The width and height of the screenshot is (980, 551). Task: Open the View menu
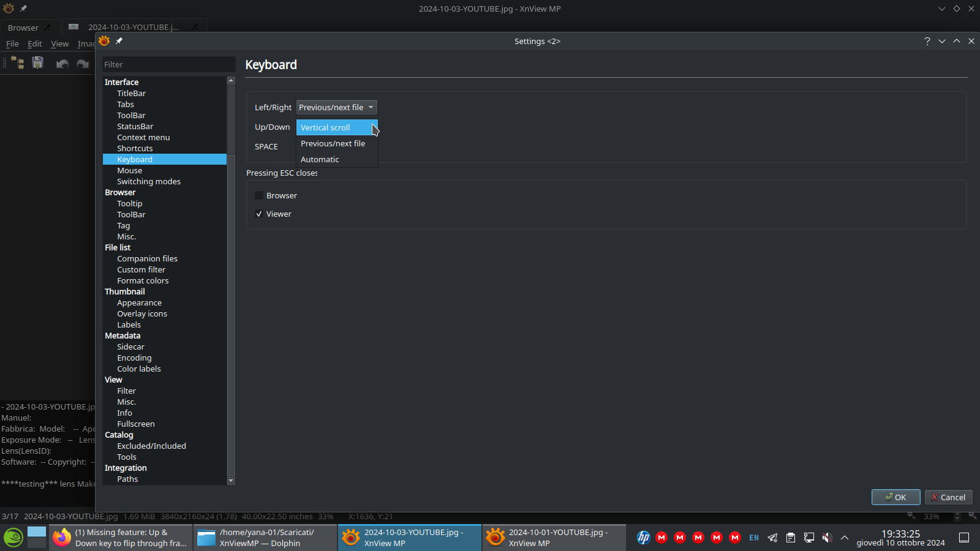[x=59, y=44]
